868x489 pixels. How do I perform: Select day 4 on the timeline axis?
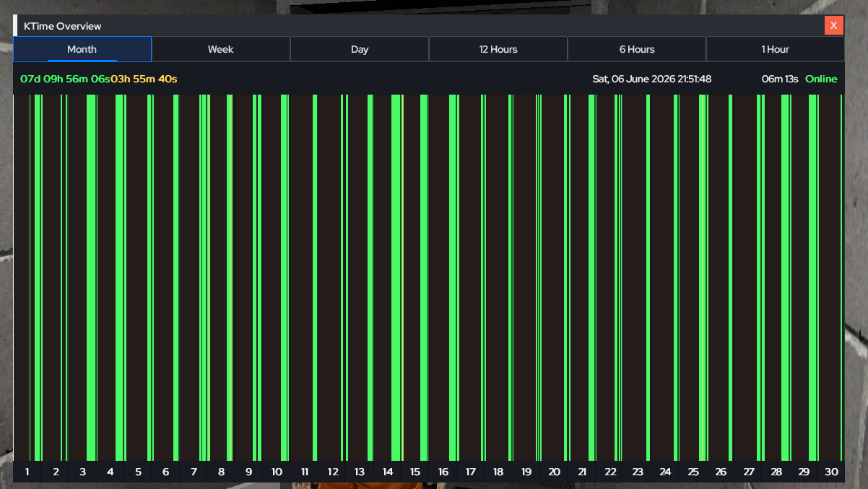110,472
